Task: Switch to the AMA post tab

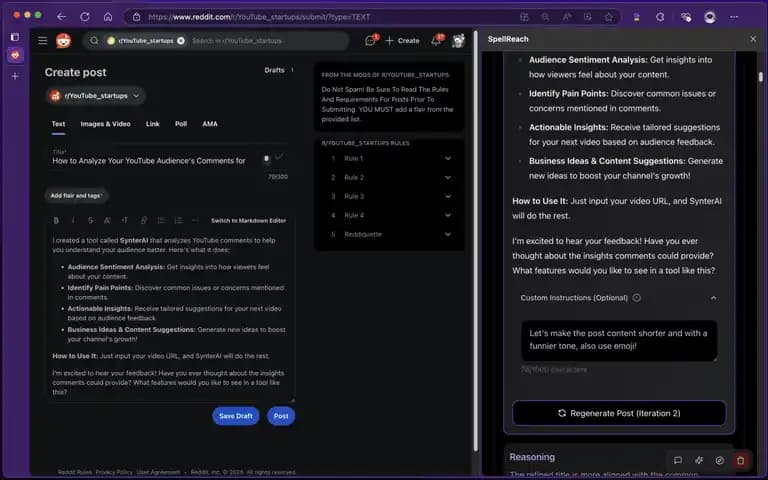Action: tap(210, 124)
